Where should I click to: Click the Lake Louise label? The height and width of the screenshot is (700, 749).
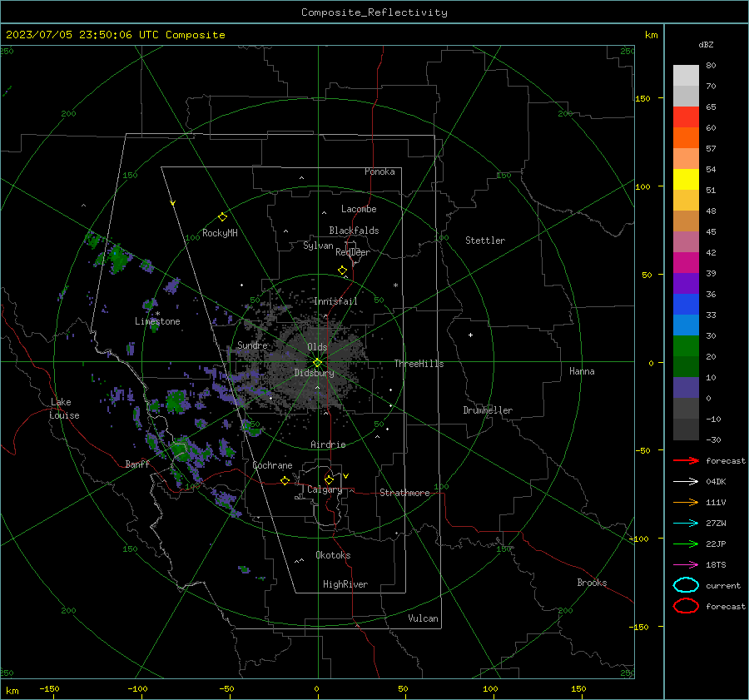pyautogui.click(x=64, y=409)
